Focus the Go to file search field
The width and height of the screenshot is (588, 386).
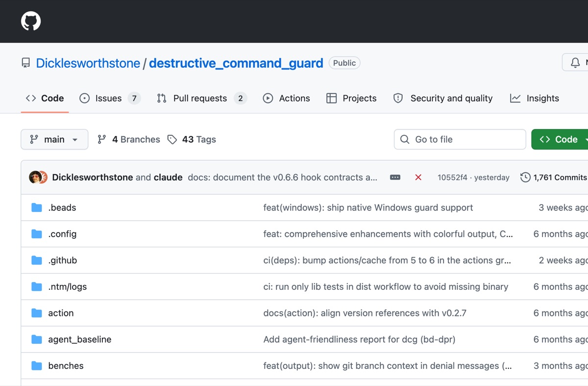click(460, 139)
